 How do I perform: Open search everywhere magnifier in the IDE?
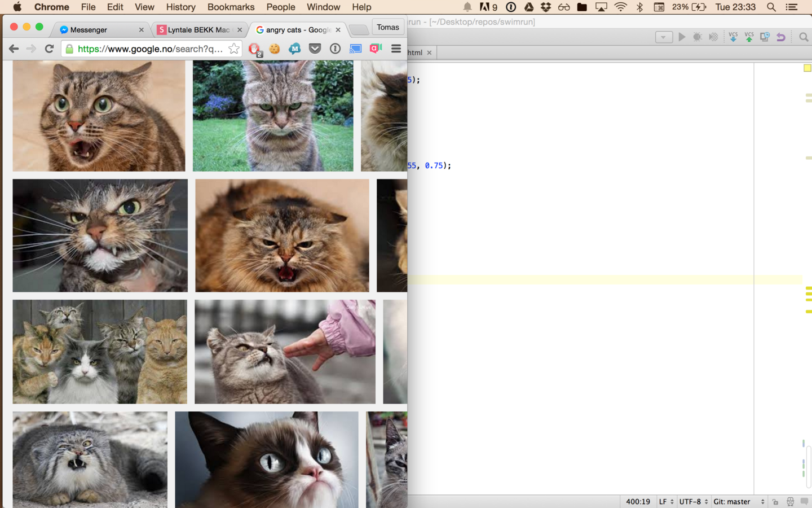click(x=804, y=37)
